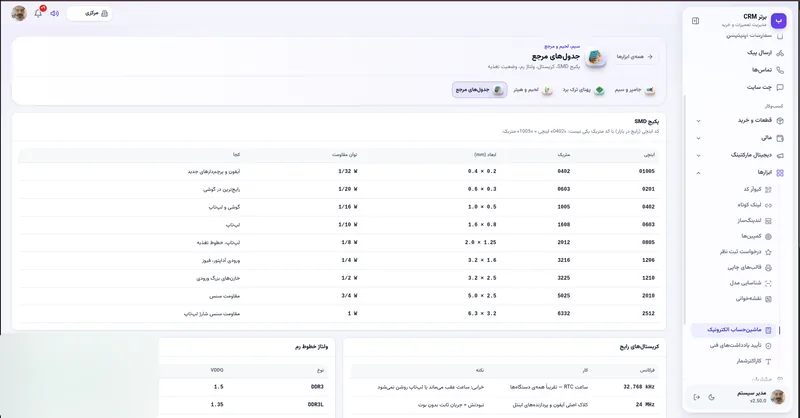Click the T icon beside کاراکترشمار

[768, 361]
